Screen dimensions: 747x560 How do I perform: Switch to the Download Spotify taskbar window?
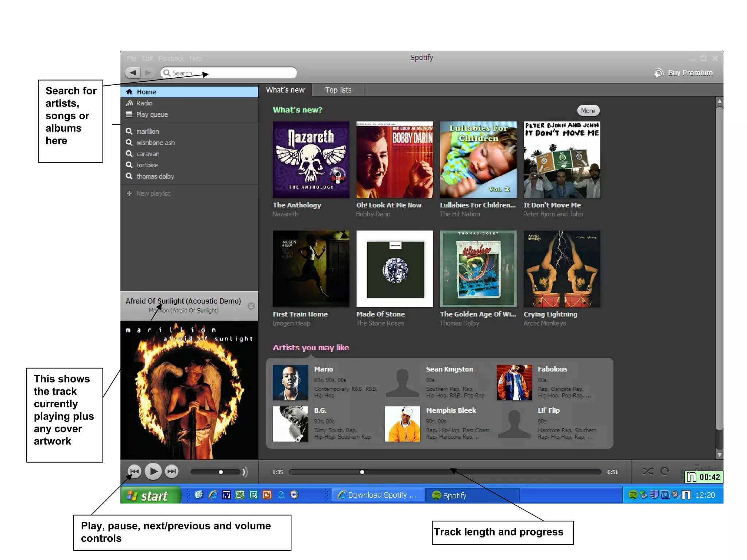378,495
